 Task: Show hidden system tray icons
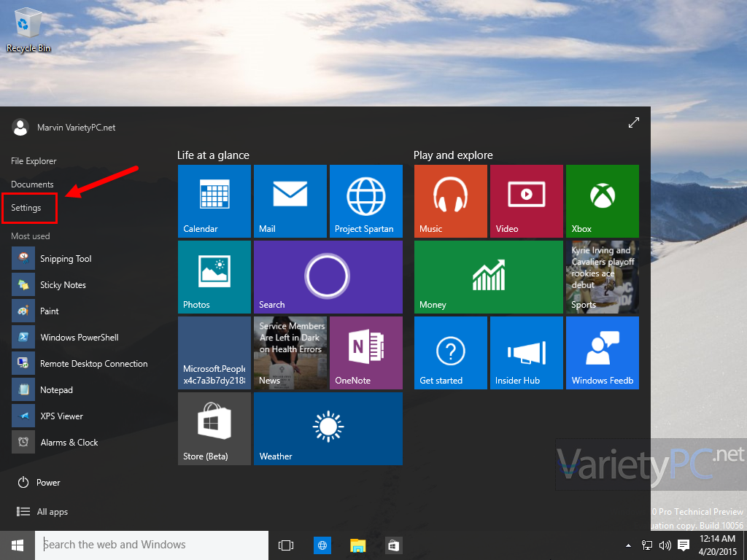point(628,545)
